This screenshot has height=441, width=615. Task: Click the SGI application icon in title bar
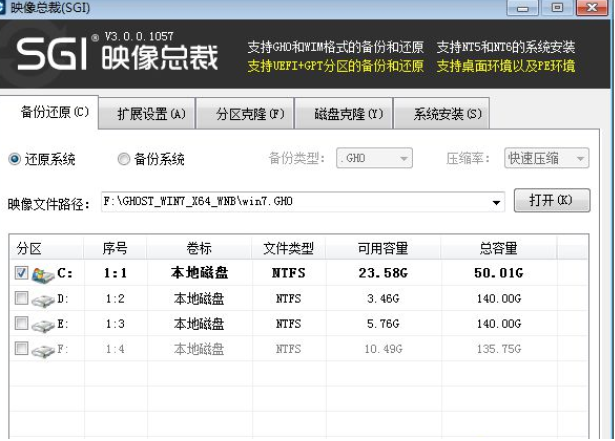10,9
